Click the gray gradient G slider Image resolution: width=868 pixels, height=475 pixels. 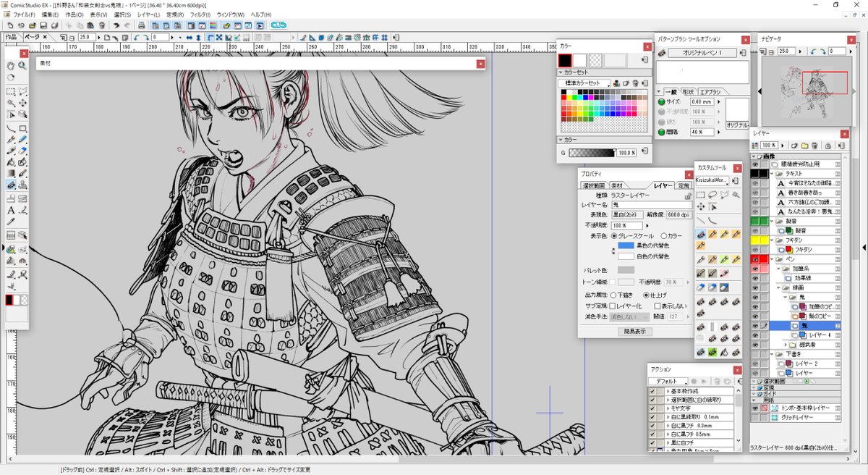click(591, 153)
